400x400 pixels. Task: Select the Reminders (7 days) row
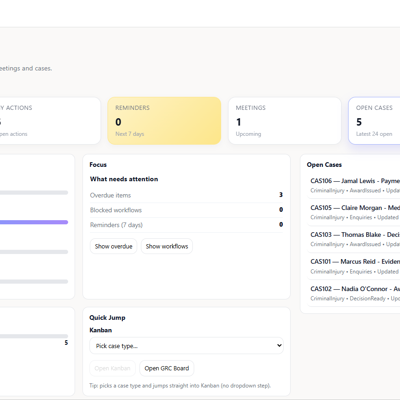pos(186,225)
